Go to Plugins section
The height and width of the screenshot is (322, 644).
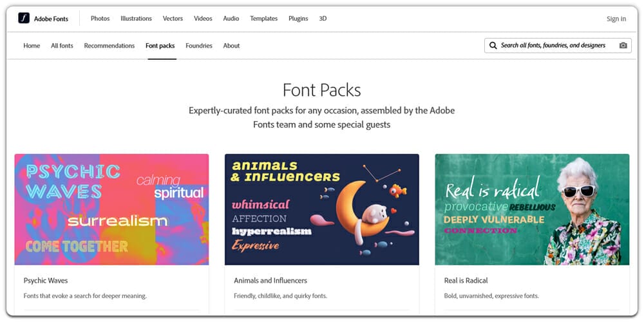[x=298, y=19]
